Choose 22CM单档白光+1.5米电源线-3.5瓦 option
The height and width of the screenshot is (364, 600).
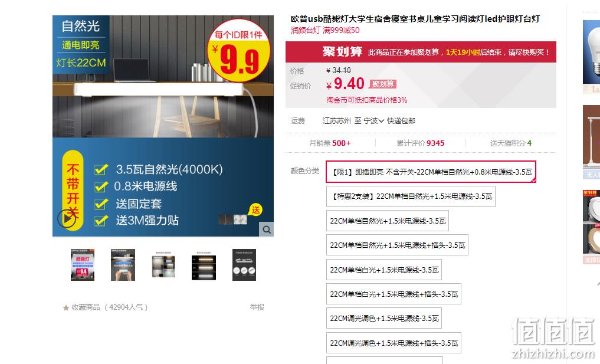pos(384,270)
